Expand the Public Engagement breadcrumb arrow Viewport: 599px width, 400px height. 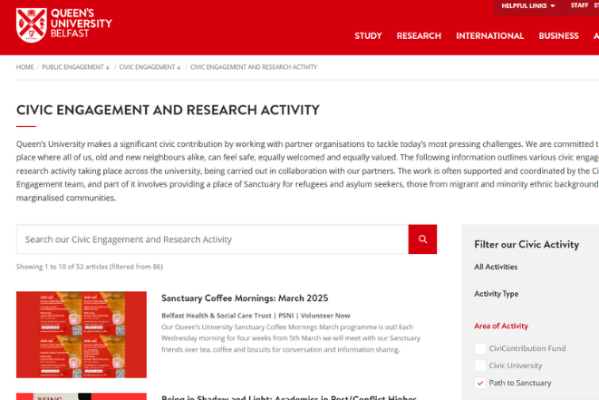108,67
